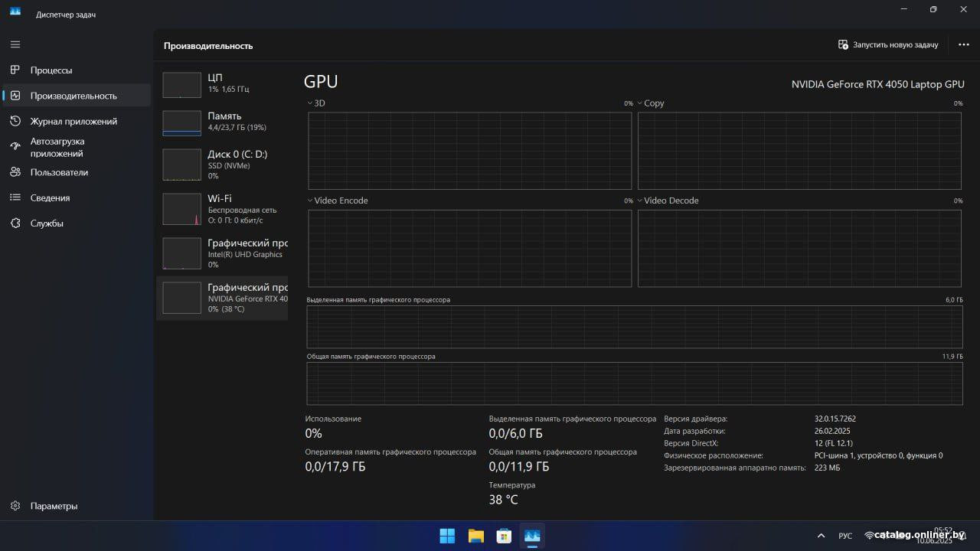Screen dimensions: 980x551
Task: Select the ЦП performance item
Action: coord(222,83)
